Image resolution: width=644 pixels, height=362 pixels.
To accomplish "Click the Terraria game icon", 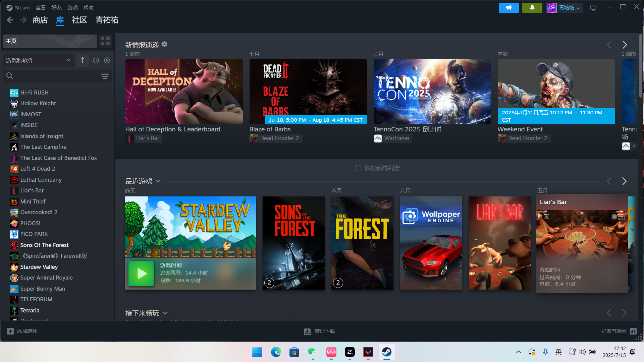I will (x=14, y=311).
